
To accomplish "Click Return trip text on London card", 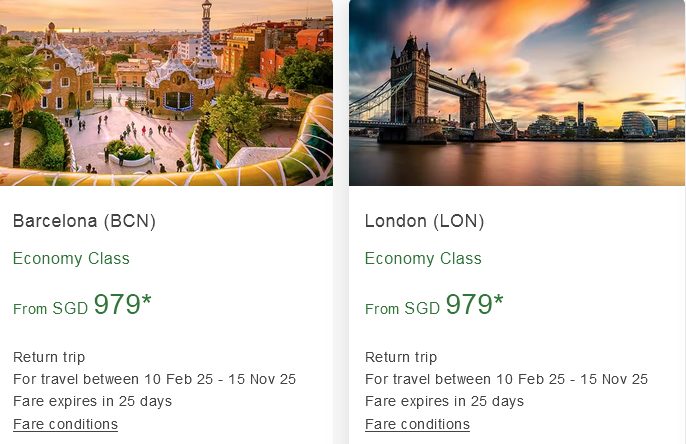I will click(x=401, y=357).
